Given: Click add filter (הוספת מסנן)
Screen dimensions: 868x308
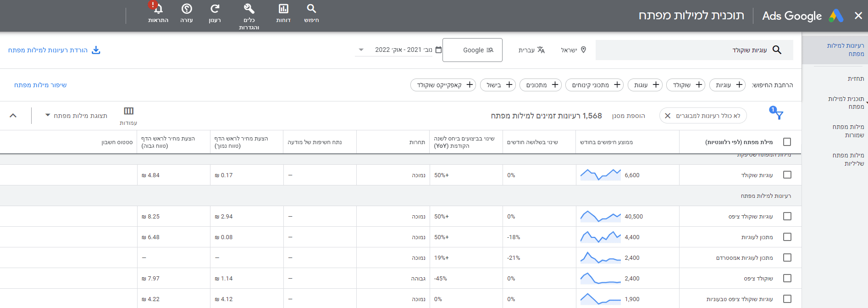Looking at the screenshot, I should pyautogui.click(x=628, y=116).
